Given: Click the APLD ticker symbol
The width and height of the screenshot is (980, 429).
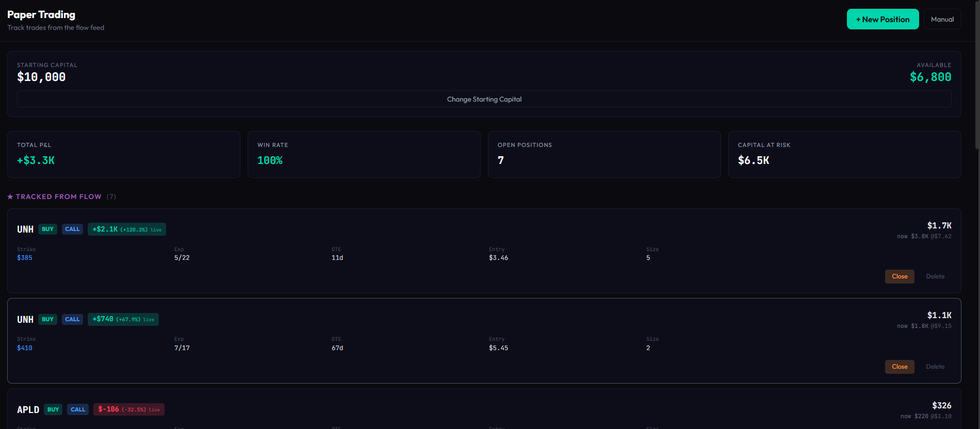Looking at the screenshot, I should point(28,409).
